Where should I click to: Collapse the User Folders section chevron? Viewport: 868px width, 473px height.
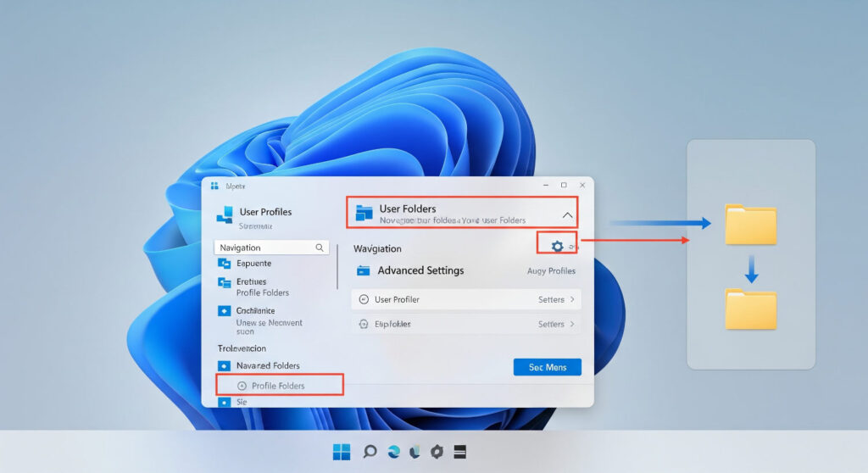(x=567, y=215)
